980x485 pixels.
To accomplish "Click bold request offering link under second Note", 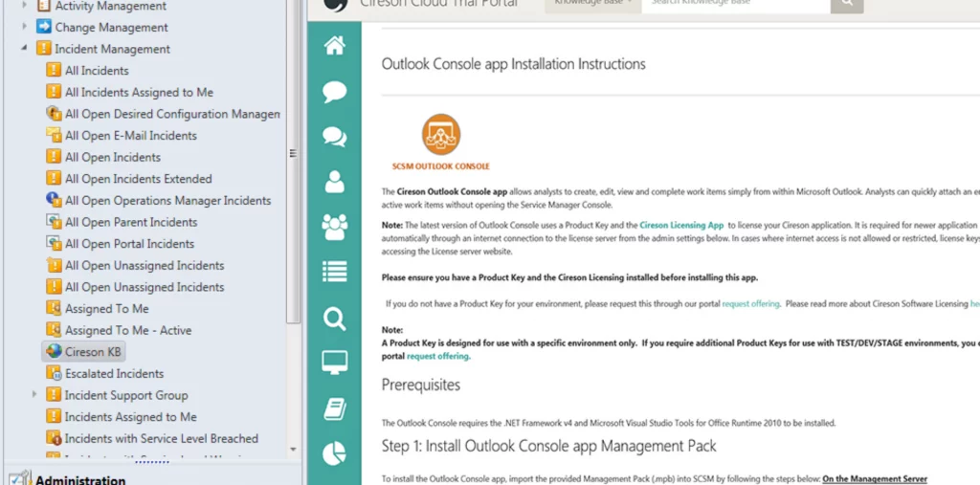I will coord(438,356).
